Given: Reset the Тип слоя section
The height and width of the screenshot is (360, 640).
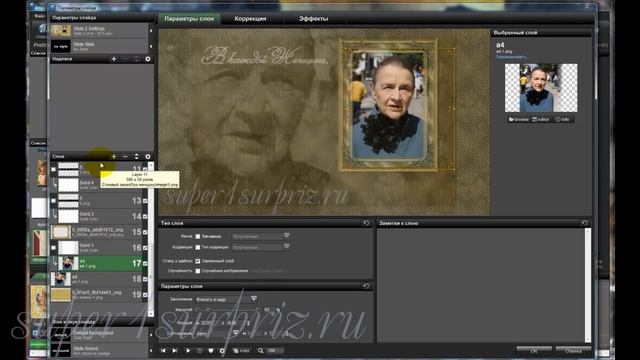Looking at the screenshot, I should 366,223.
